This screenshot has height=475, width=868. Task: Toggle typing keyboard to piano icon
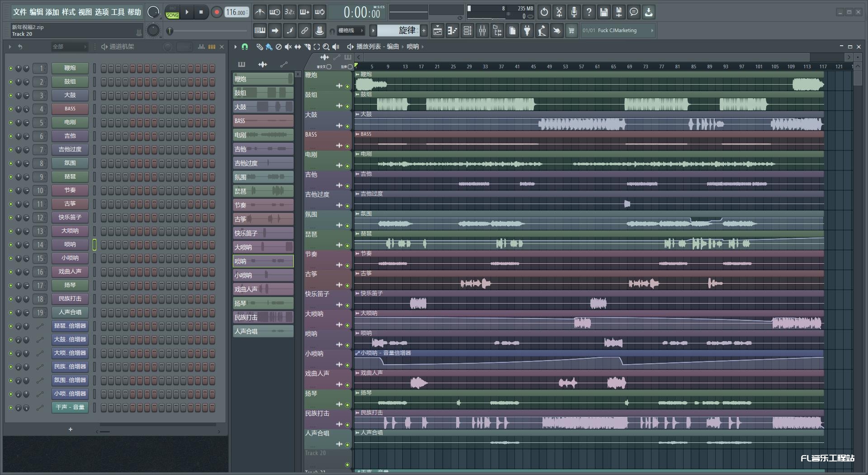(260, 31)
